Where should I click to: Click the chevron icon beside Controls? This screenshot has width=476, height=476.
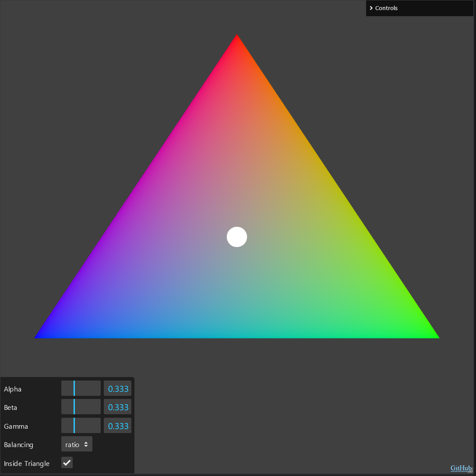371,8
